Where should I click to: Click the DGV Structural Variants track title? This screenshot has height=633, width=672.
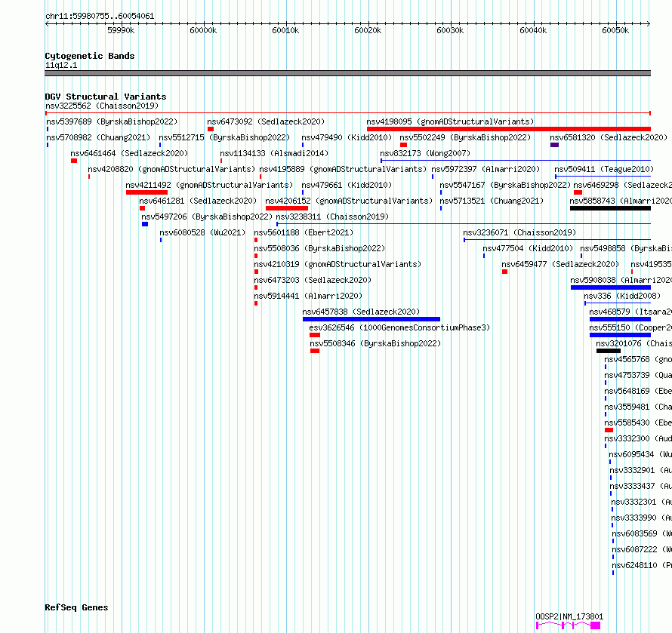[x=106, y=97]
